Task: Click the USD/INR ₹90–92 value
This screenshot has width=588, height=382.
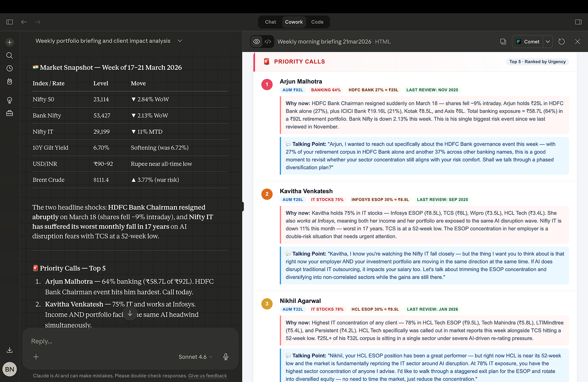Action: click(103, 164)
